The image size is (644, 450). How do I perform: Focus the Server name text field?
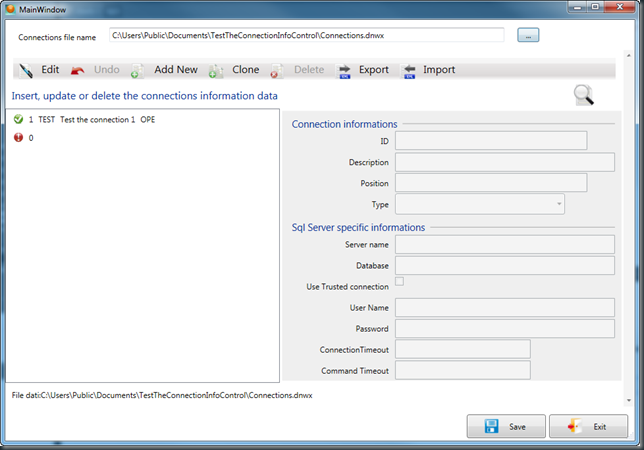coord(504,244)
